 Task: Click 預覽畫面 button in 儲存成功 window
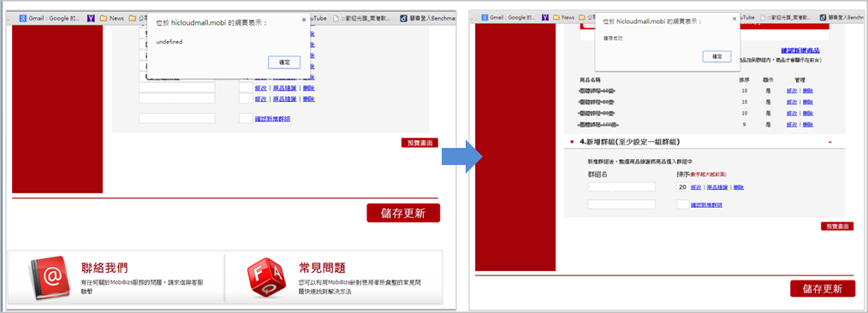pyautogui.click(x=837, y=226)
